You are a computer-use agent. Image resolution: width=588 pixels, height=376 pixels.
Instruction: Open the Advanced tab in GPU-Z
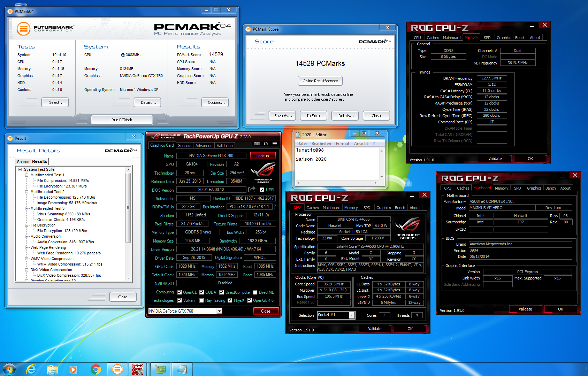(204, 146)
